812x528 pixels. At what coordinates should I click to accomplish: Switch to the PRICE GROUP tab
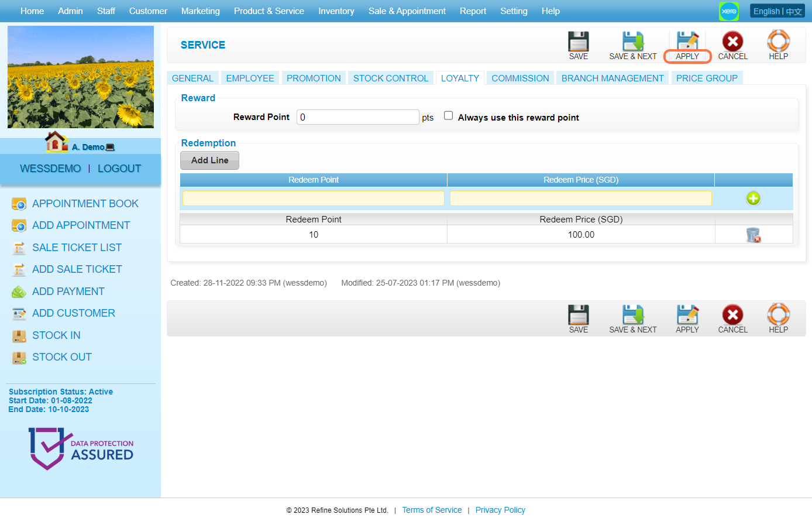pyautogui.click(x=707, y=78)
